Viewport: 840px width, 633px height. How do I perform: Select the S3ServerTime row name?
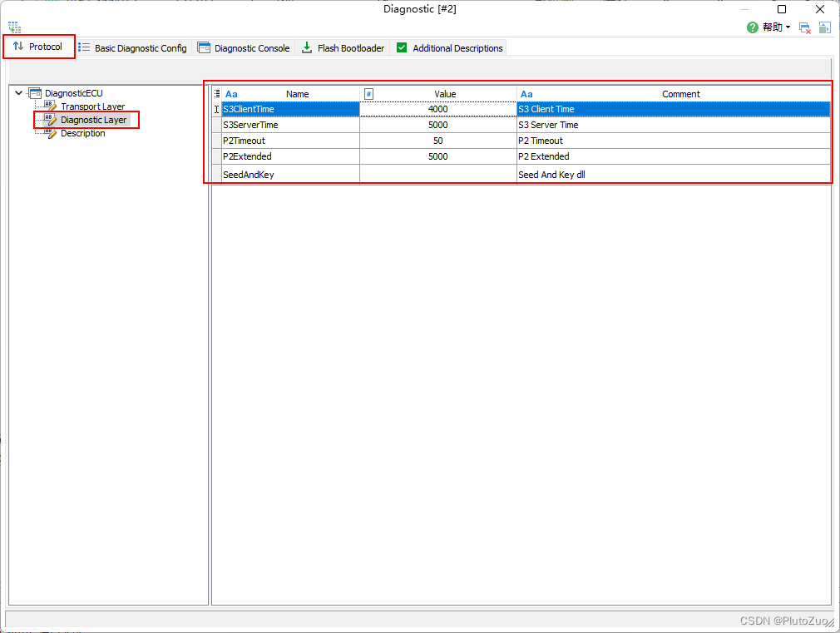click(290, 125)
